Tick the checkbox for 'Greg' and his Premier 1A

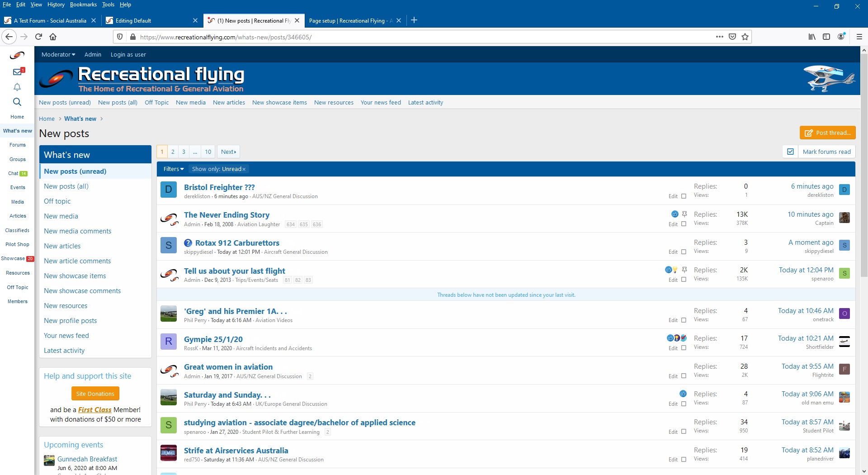tap(684, 320)
